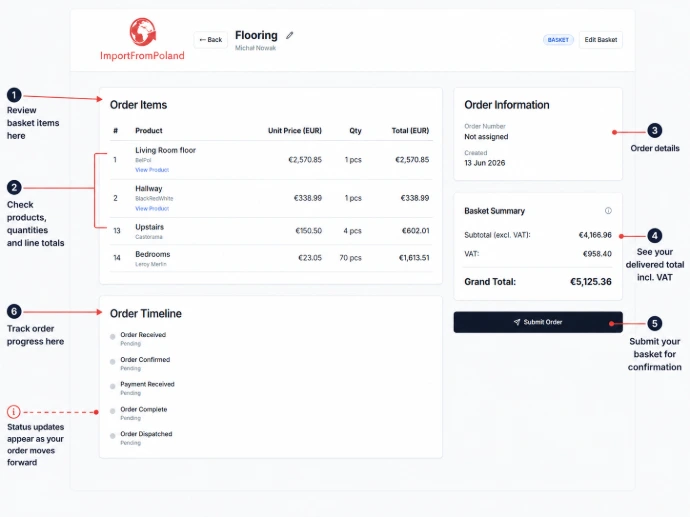Open View Product for Living Room floor

(152, 170)
